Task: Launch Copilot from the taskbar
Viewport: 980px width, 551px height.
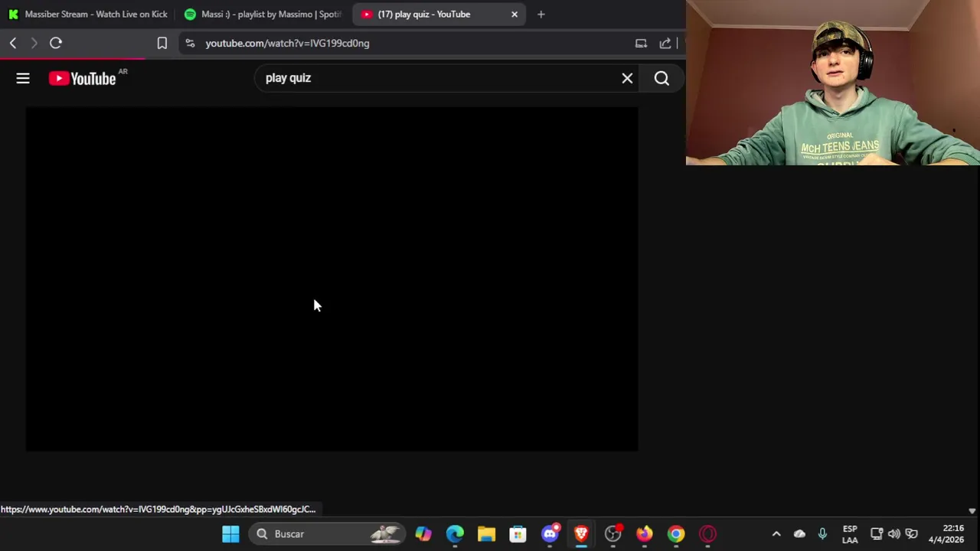Action: [x=423, y=534]
